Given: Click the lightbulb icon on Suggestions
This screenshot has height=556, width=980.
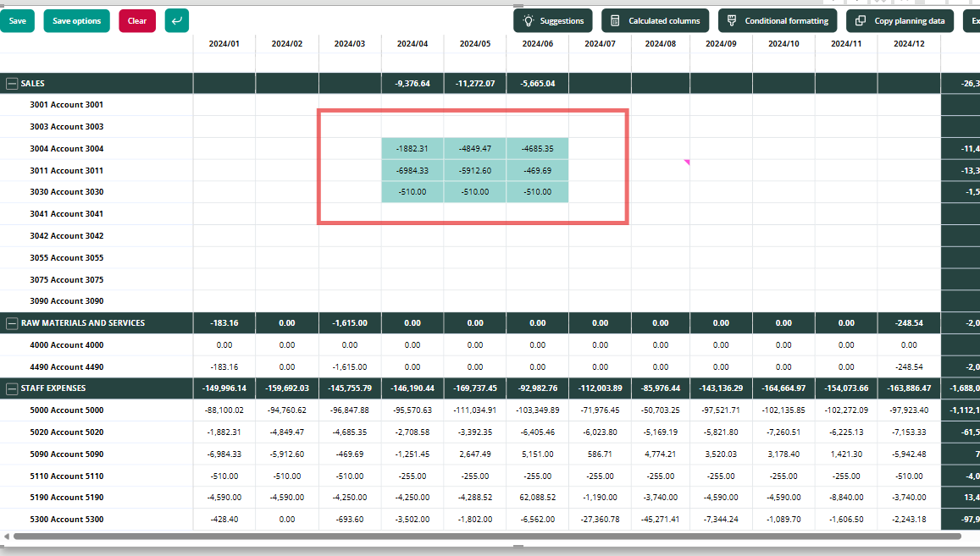Looking at the screenshot, I should coord(529,20).
